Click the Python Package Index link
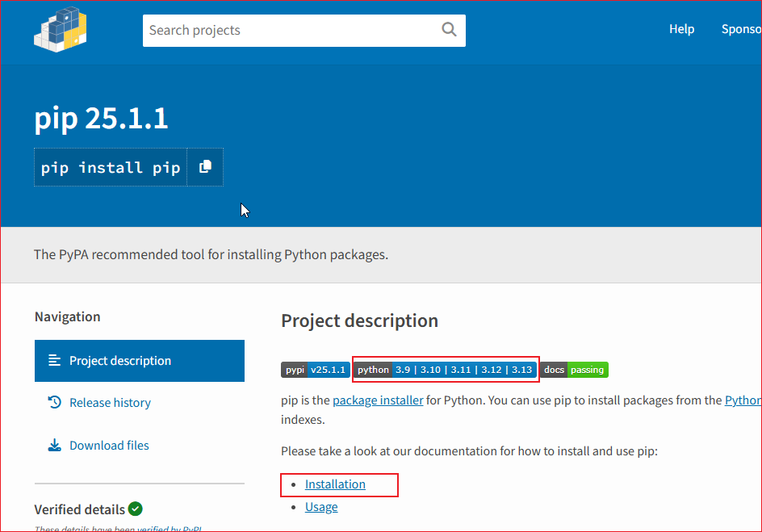Image resolution: width=762 pixels, height=532 pixels. pos(743,400)
